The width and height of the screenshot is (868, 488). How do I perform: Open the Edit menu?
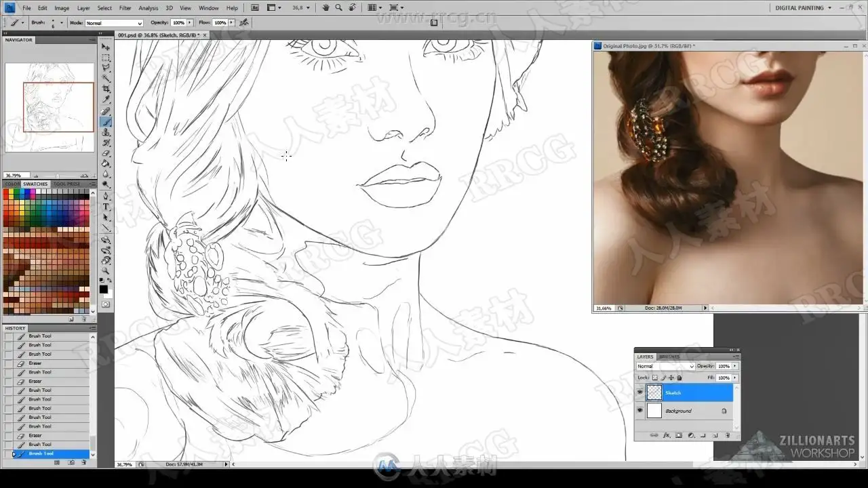(x=43, y=8)
